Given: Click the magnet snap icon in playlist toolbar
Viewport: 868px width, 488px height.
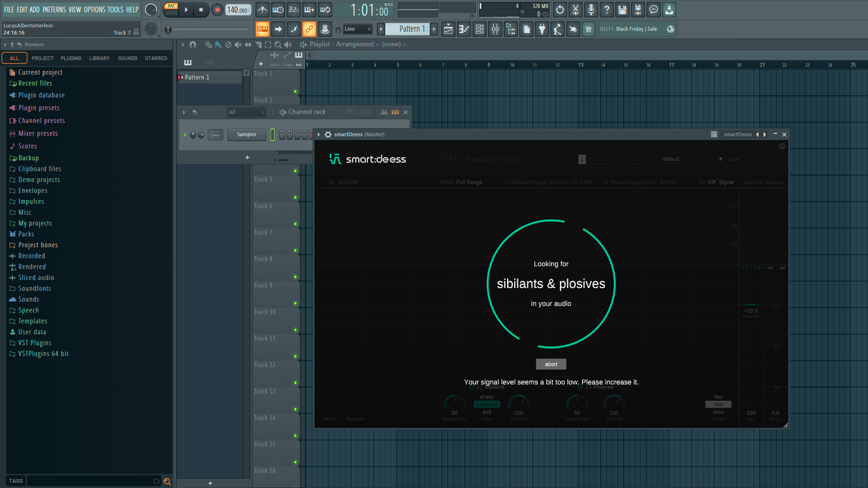Looking at the screenshot, I should (x=193, y=44).
